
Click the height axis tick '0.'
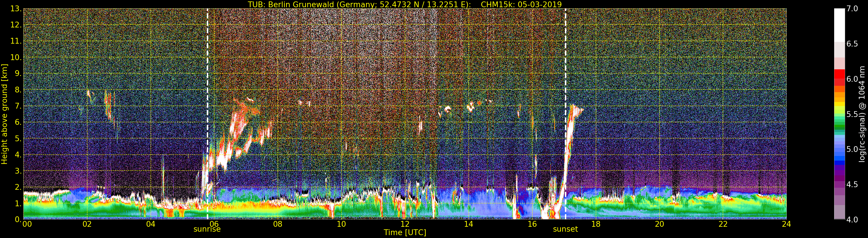click(x=18, y=219)
